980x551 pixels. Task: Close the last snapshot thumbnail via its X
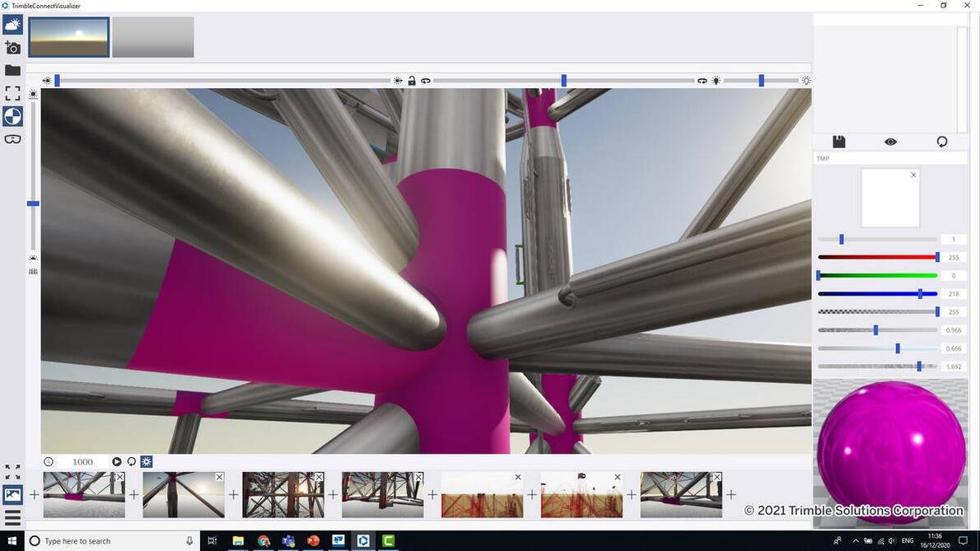(x=717, y=477)
